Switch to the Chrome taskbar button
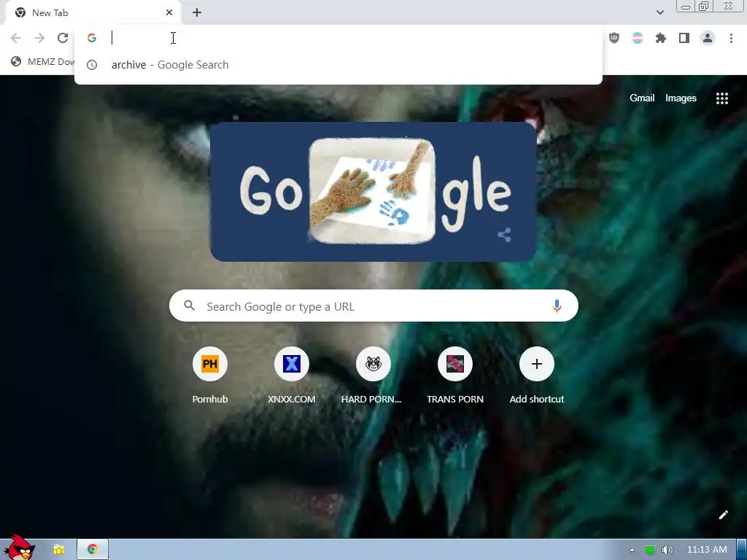747x560 pixels. [x=93, y=550]
